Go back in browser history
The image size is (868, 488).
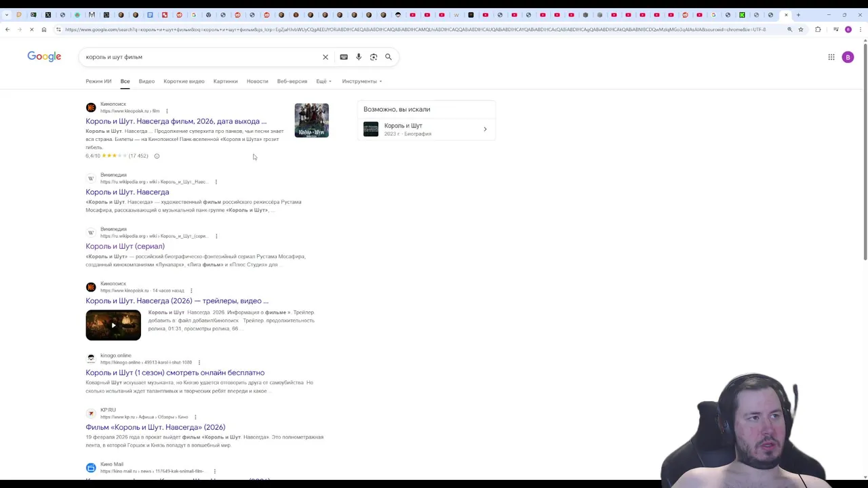[x=7, y=29]
